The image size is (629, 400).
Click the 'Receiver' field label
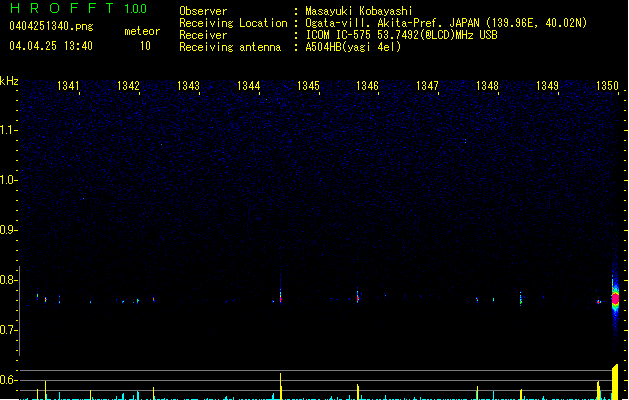click(203, 35)
